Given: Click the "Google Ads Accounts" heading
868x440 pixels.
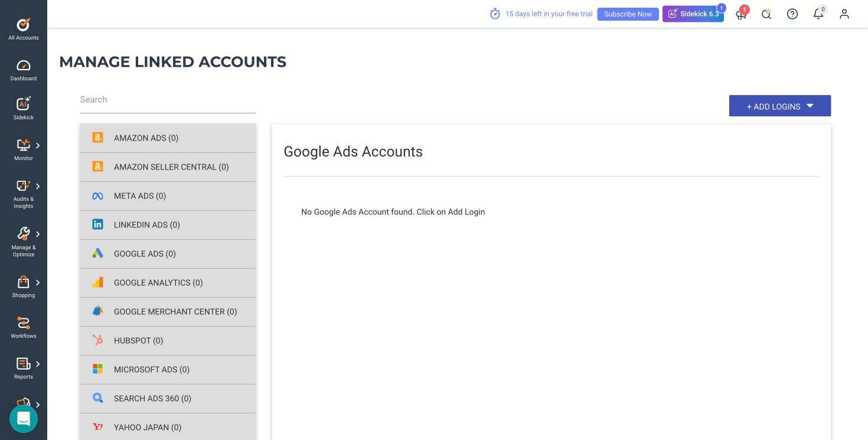Looking at the screenshot, I should pos(353,152).
